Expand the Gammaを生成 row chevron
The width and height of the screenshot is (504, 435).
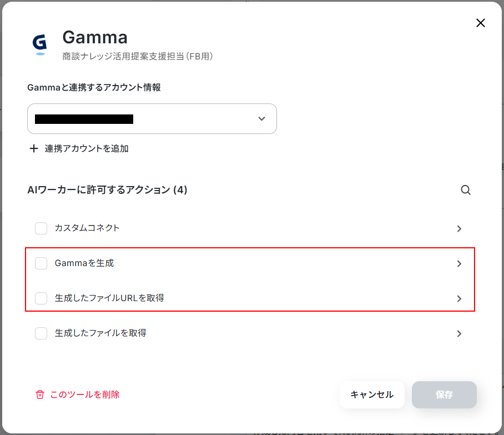460,264
